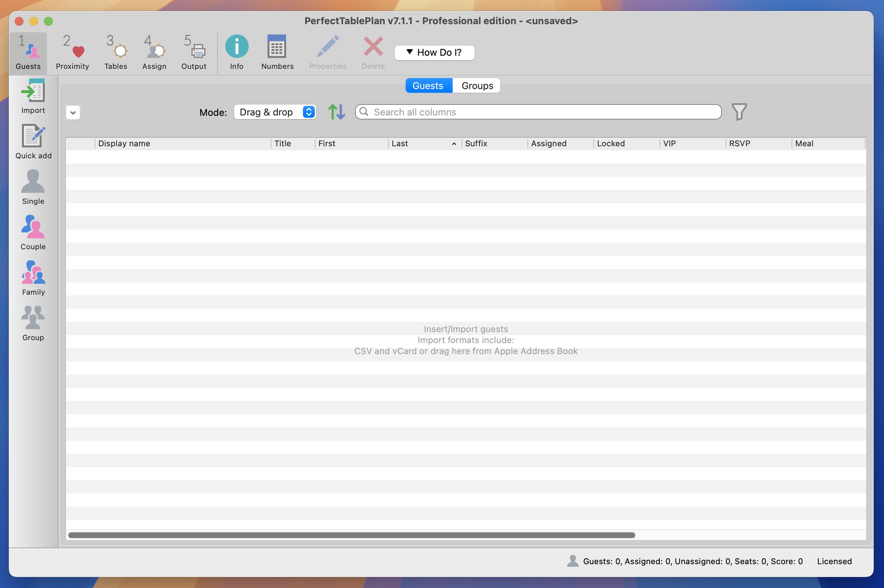The image size is (884, 588).
Task: Click the Import guests icon
Action: 33,91
